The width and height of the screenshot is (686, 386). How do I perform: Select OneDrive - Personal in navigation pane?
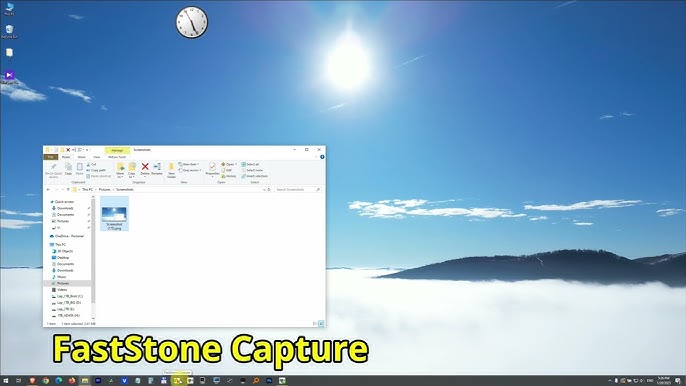67,236
